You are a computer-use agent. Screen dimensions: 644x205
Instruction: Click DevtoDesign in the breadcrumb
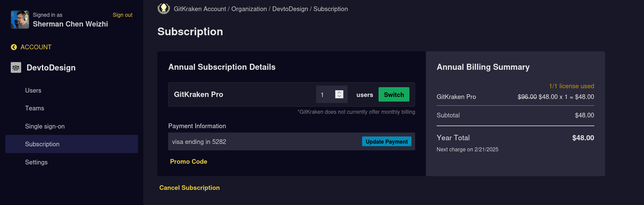click(290, 9)
